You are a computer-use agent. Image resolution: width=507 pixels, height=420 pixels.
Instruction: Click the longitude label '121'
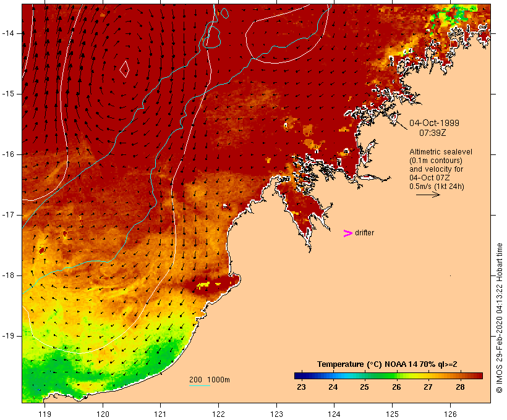tap(160, 414)
